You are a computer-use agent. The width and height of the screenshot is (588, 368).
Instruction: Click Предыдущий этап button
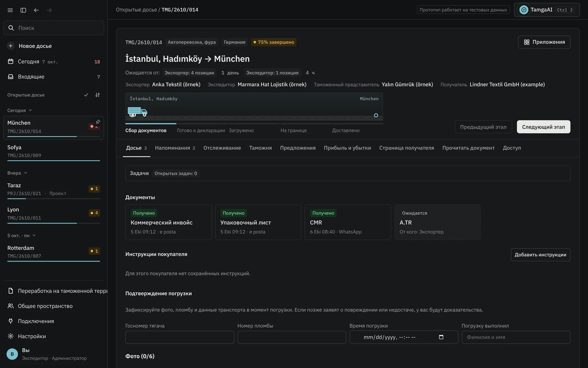pyautogui.click(x=483, y=127)
